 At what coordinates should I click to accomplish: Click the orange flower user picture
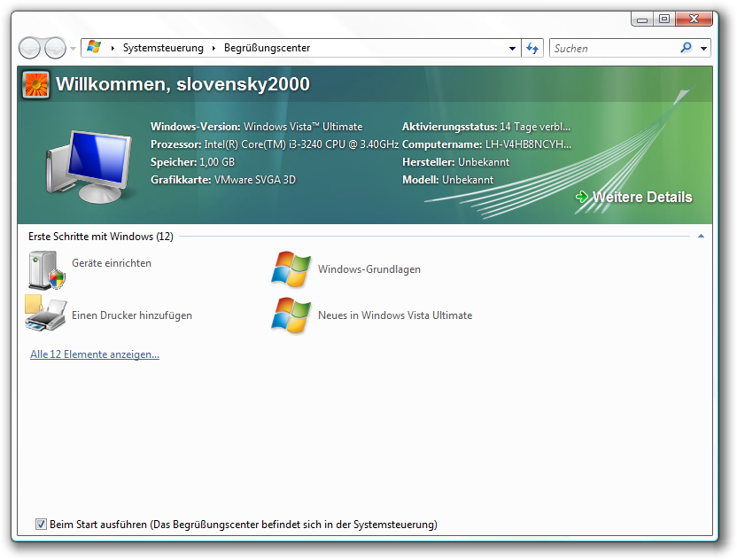click(35, 85)
